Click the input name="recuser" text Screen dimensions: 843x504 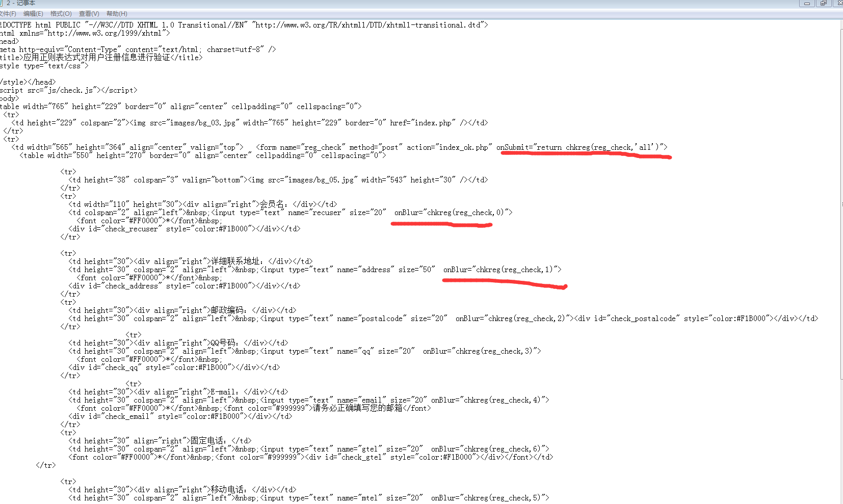point(299,213)
